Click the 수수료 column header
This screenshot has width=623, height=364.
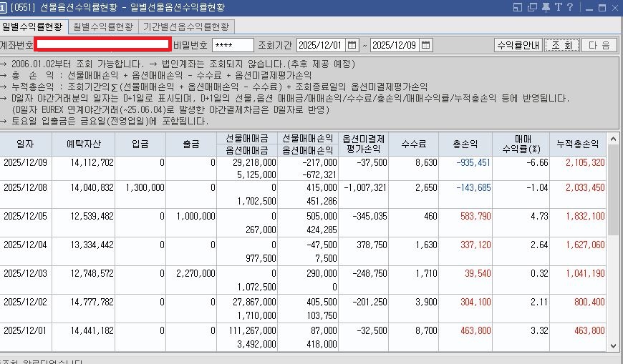coord(413,144)
